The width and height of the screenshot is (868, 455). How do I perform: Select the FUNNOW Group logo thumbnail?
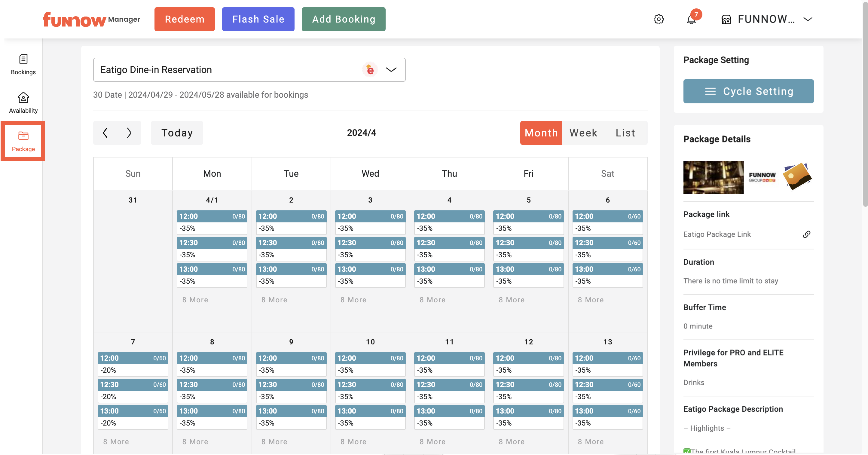pyautogui.click(x=762, y=177)
